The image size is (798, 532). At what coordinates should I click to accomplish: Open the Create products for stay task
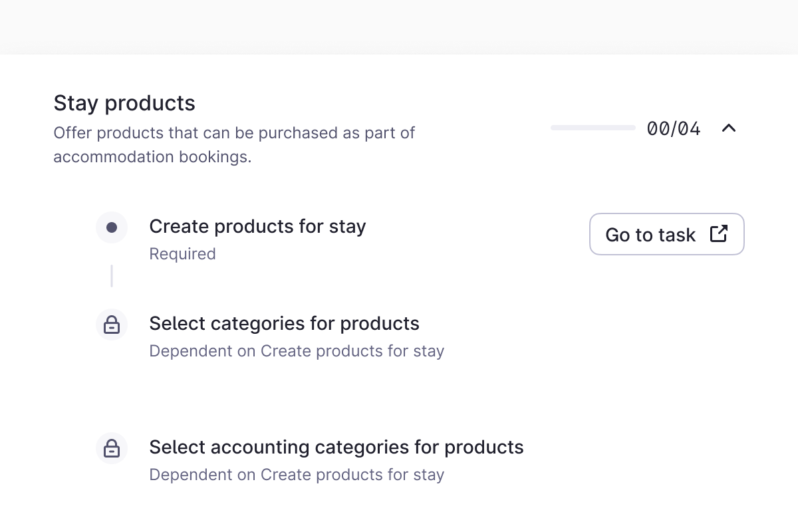pyautogui.click(x=257, y=227)
